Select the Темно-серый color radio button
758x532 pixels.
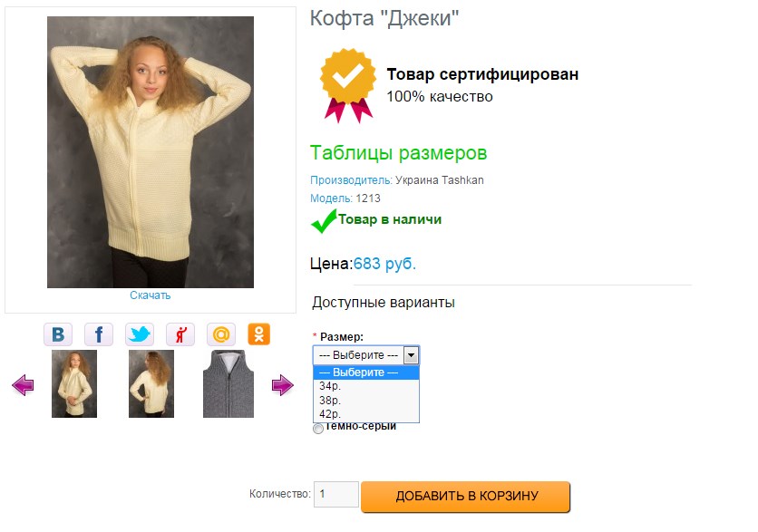point(317,429)
